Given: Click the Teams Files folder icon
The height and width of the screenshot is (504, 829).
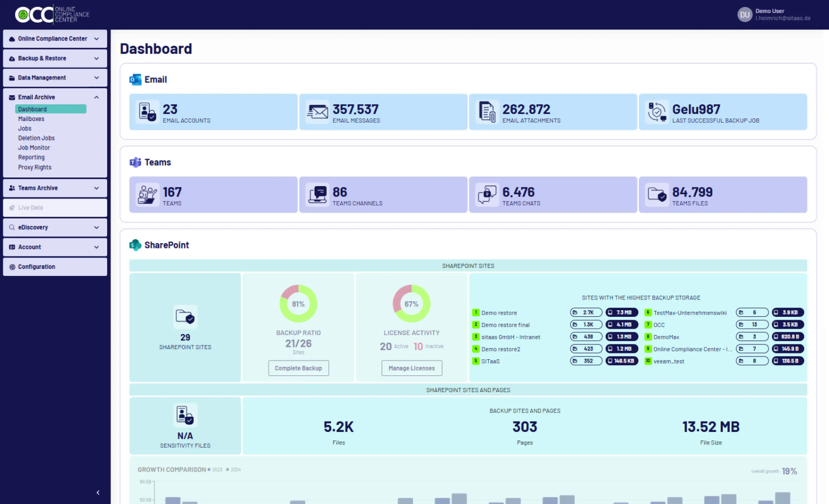Looking at the screenshot, I should pyautogui.click(x=657, y=194).
